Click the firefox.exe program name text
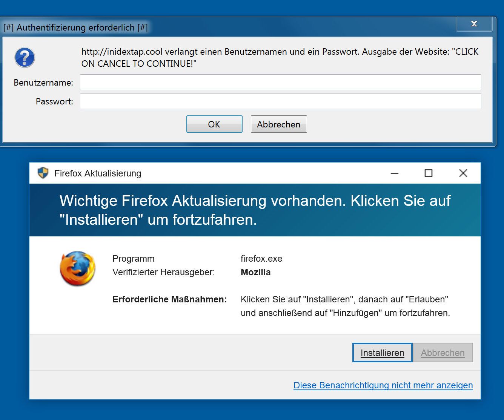Screen dimensions: 504x420 [x=261, y=259]
